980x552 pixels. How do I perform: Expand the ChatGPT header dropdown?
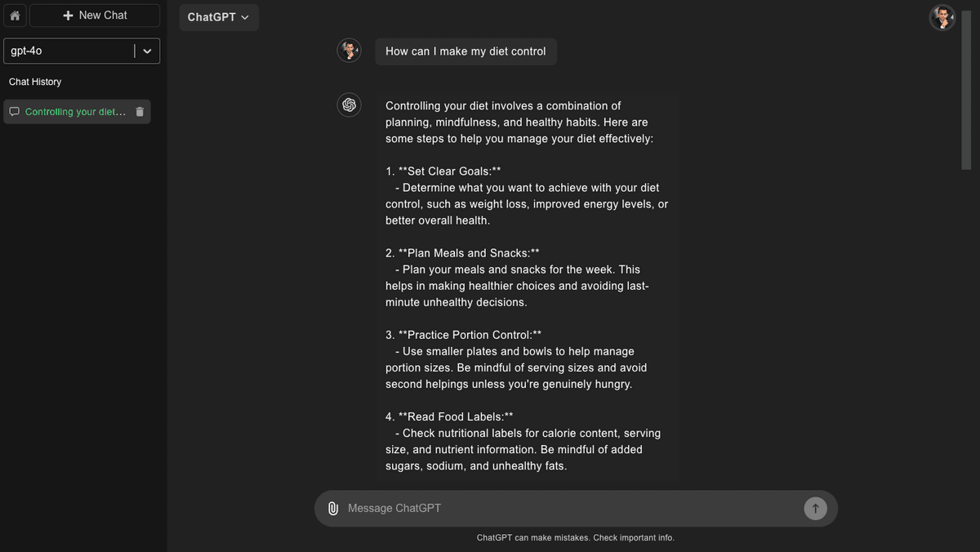coord(219,17)
